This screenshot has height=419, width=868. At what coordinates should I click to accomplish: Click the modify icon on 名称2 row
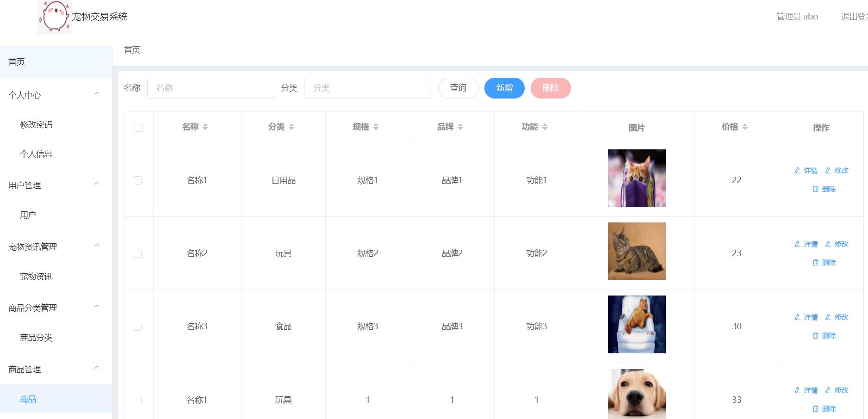point(828,244)
